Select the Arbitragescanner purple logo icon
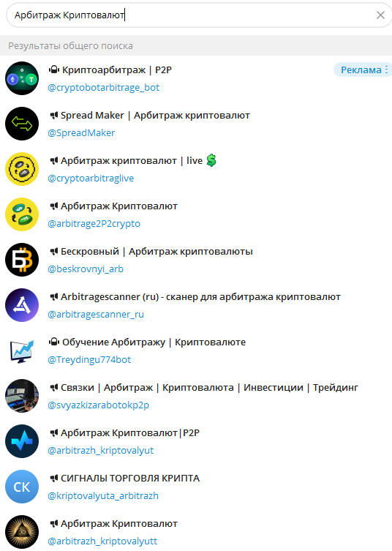The image size is (392, 551). (x=22, y=305)
